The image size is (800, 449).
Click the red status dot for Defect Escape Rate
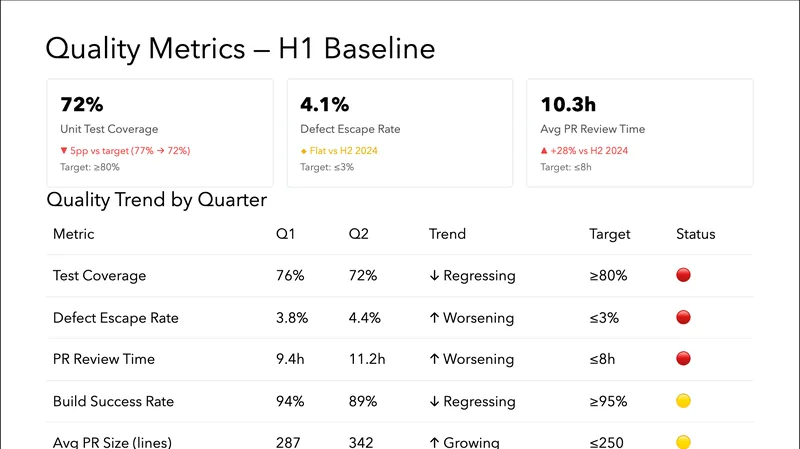pyautogui.click(x=684, y=318)
